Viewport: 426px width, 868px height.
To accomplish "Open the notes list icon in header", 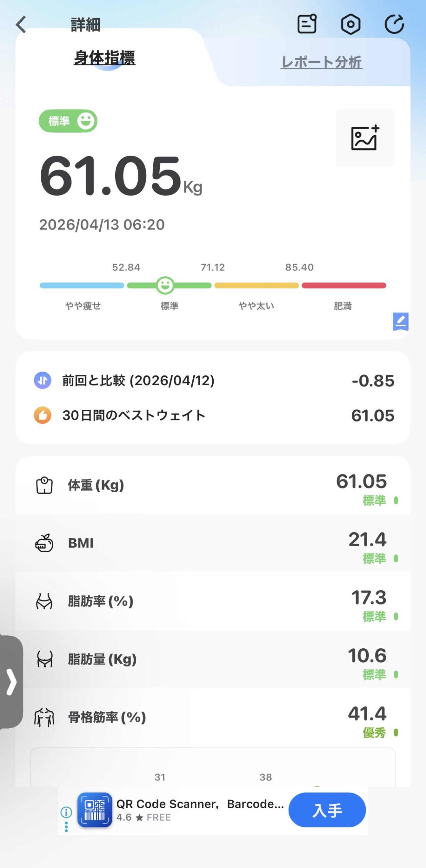I will 307,24.
